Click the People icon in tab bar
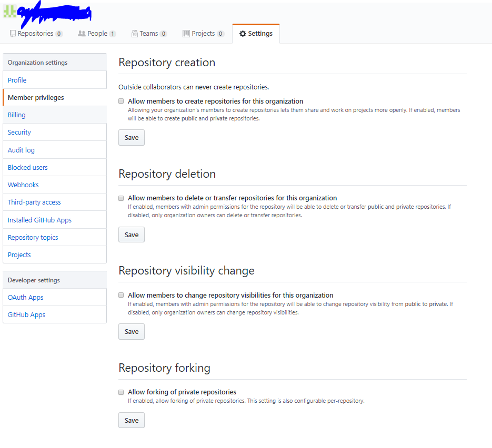 [82, 34]
